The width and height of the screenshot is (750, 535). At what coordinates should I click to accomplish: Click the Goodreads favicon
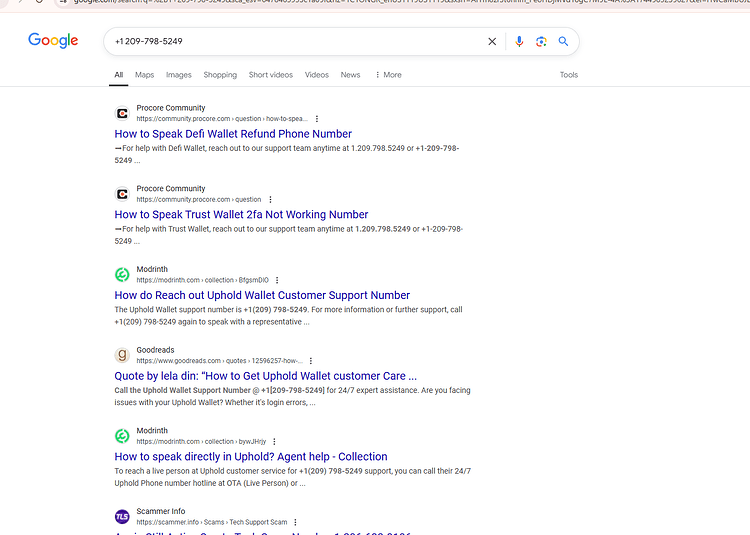pyautogui.click(x=122, y=355)
